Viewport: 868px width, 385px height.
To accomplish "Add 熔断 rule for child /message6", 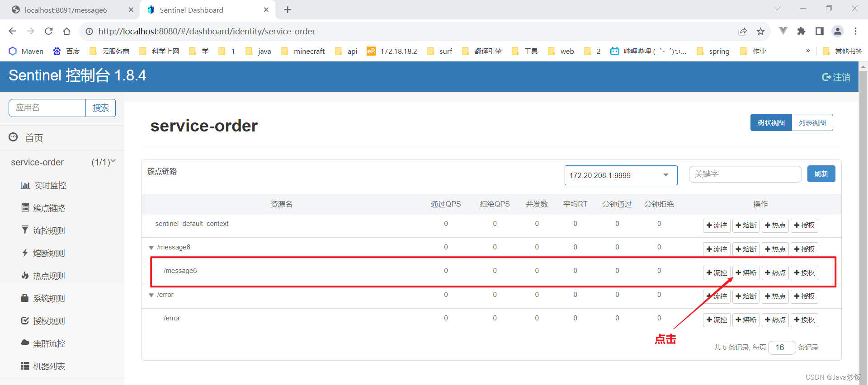I will click(746, 273).
